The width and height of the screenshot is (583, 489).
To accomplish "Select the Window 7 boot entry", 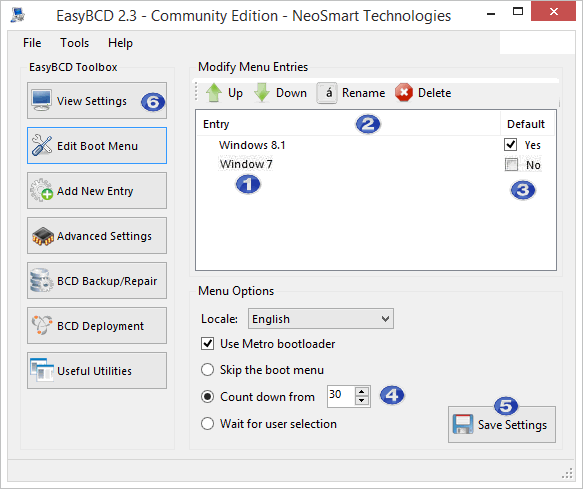I will (x=246, y=164).
